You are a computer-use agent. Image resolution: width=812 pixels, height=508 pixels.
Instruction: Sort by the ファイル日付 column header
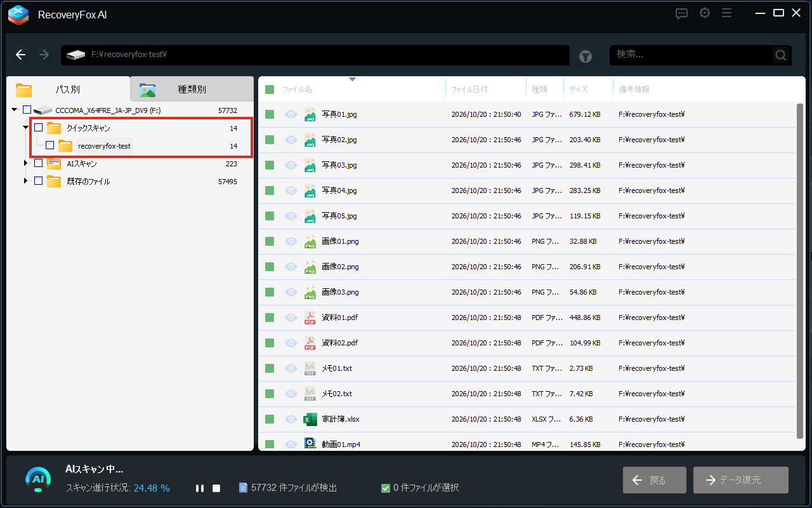click(486, 90)
